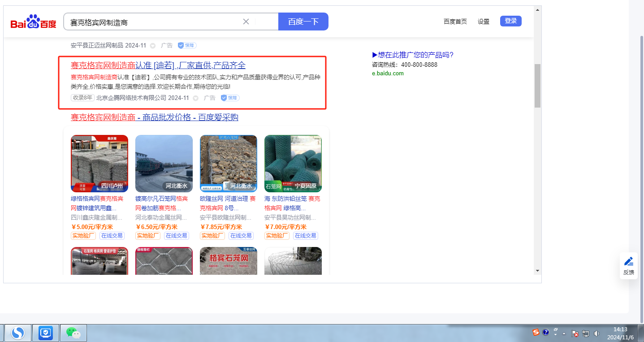
Task: Open 商品批发价格 - 百度爱采购 result link
Action: (155, 117)
